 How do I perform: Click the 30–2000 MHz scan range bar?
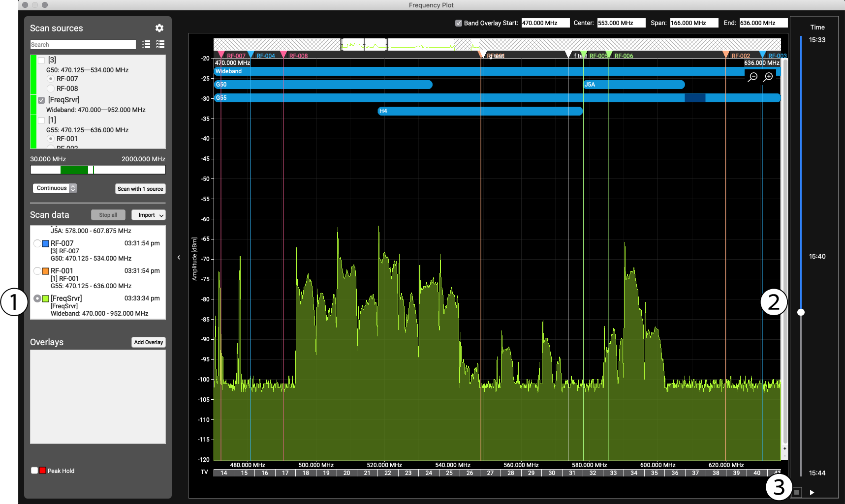click(98, 170)
